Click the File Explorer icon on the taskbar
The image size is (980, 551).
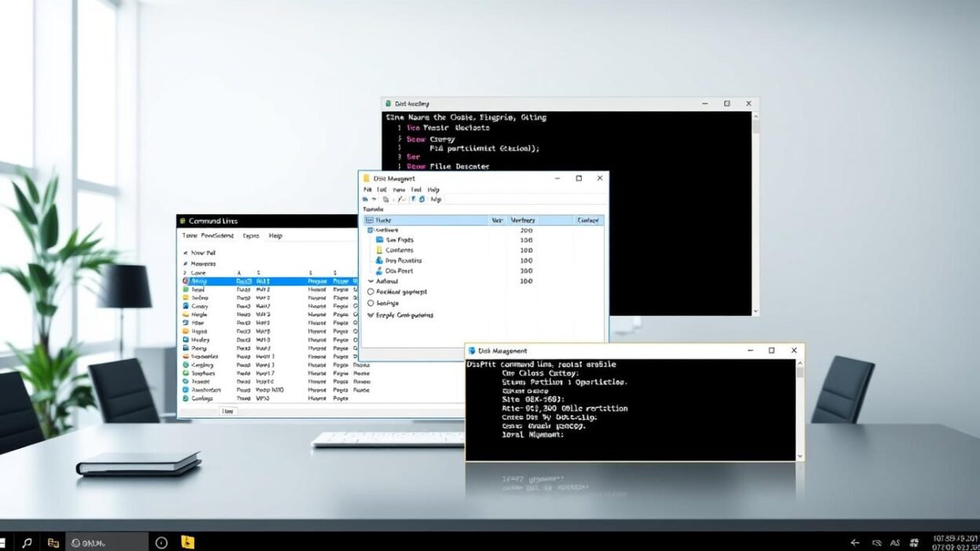[54, 542]
